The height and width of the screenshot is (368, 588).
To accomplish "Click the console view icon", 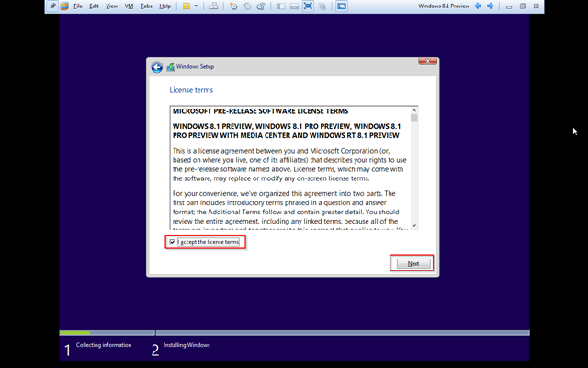I will pos(342,6).
